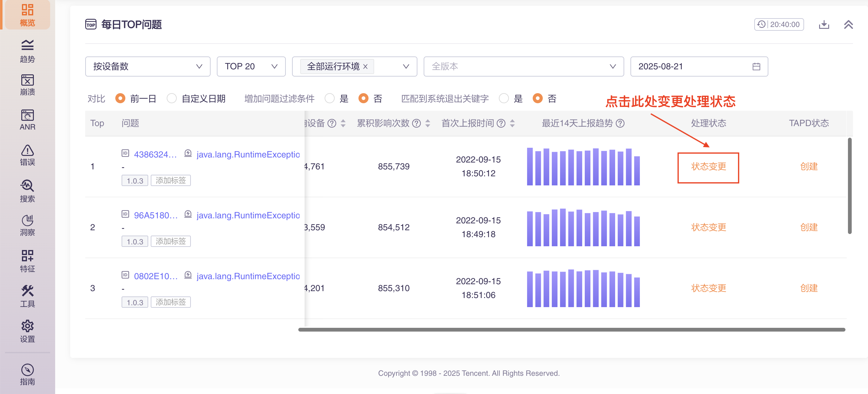Viewport: 868px width, 394px height.
Task: Click 添加标签 button in row 2
Action: [x=170, y=241]
